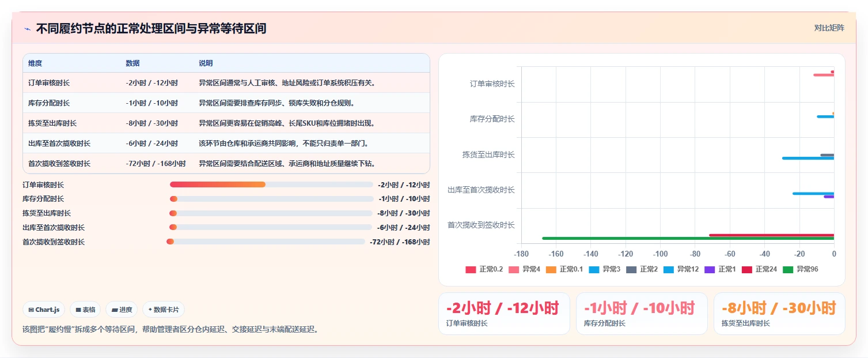Click the Chart.js chip
The image size is (868, 358).
[x=44, y=310]
